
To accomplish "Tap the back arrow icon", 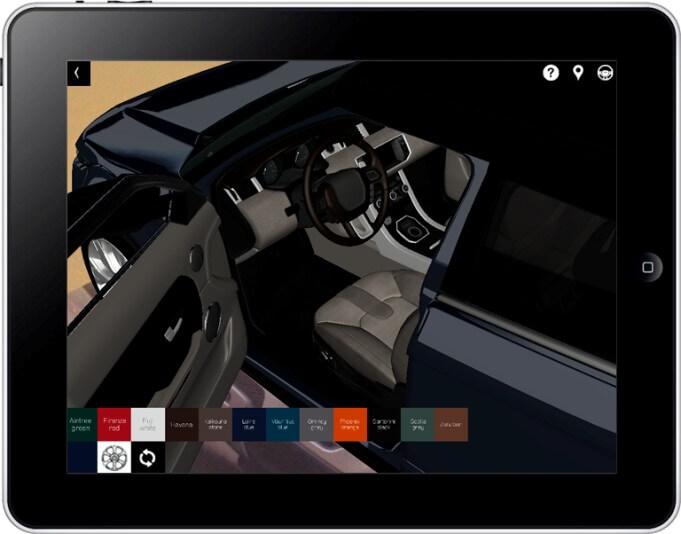I will click(77, 73).
